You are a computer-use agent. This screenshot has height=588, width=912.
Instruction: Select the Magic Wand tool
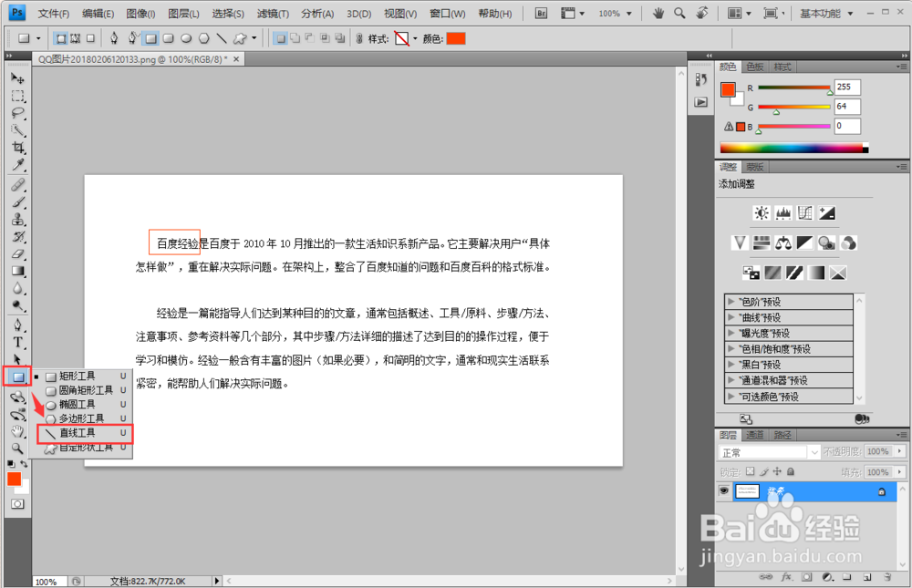coord(17,130)
